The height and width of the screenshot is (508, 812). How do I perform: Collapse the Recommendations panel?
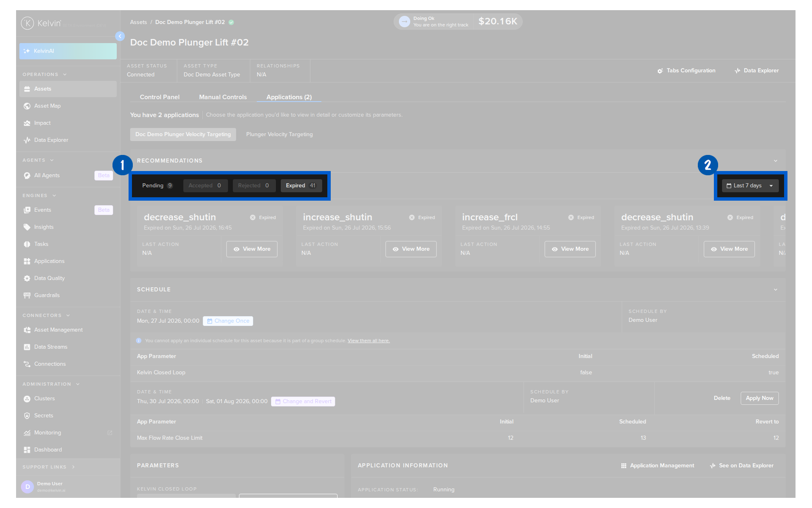point(776,161)
